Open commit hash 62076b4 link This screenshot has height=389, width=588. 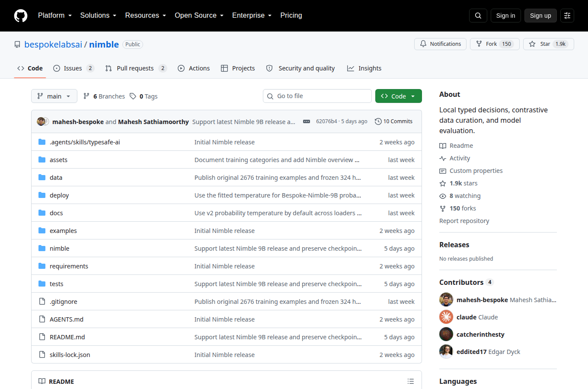[x=326, y=121]
